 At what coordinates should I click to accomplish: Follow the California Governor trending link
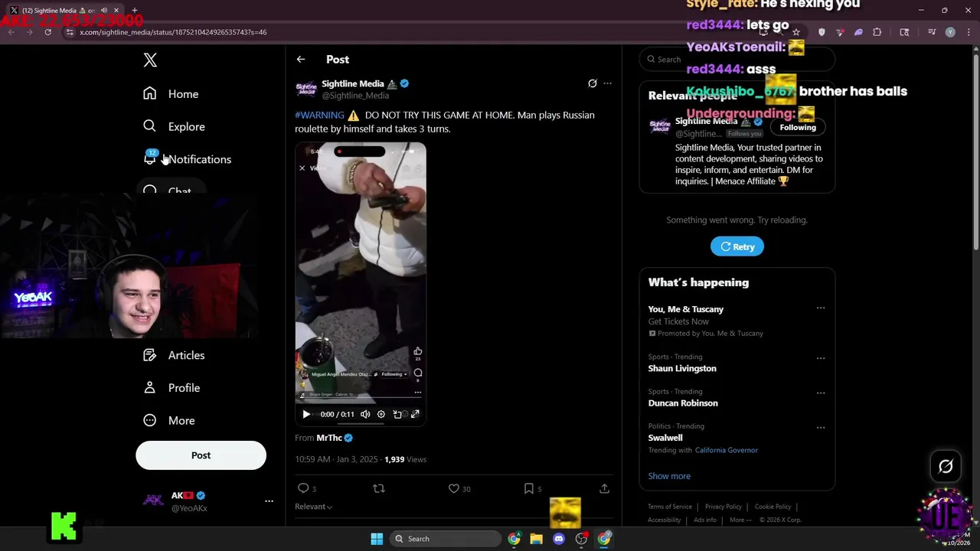point(727,450)
